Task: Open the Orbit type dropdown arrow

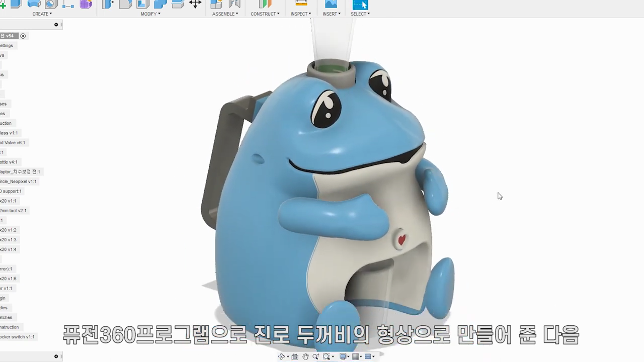Action: point(287,357)
